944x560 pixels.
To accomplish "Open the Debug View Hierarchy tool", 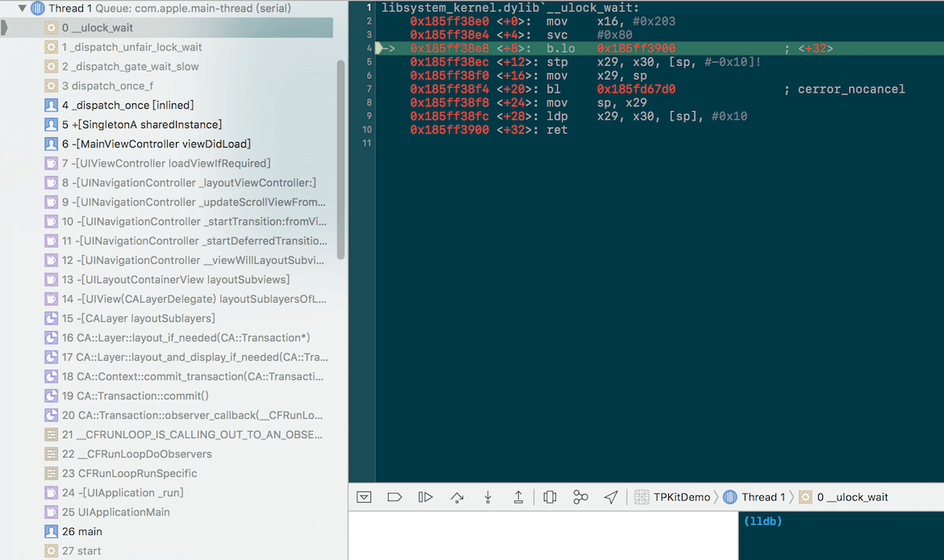I will coord(549,497).
